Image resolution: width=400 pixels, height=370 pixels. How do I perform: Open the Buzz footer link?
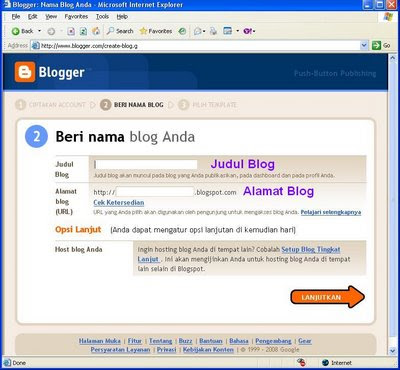pos(185,341)
